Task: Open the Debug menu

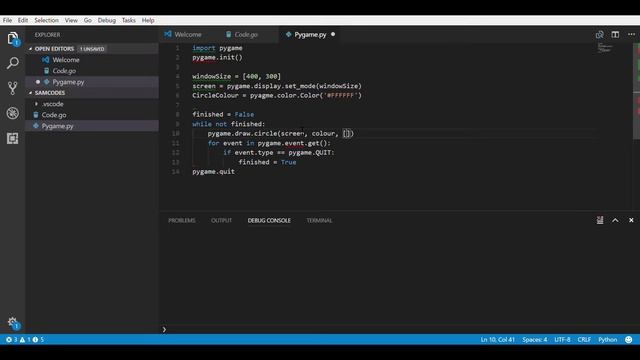Action: 107,20
